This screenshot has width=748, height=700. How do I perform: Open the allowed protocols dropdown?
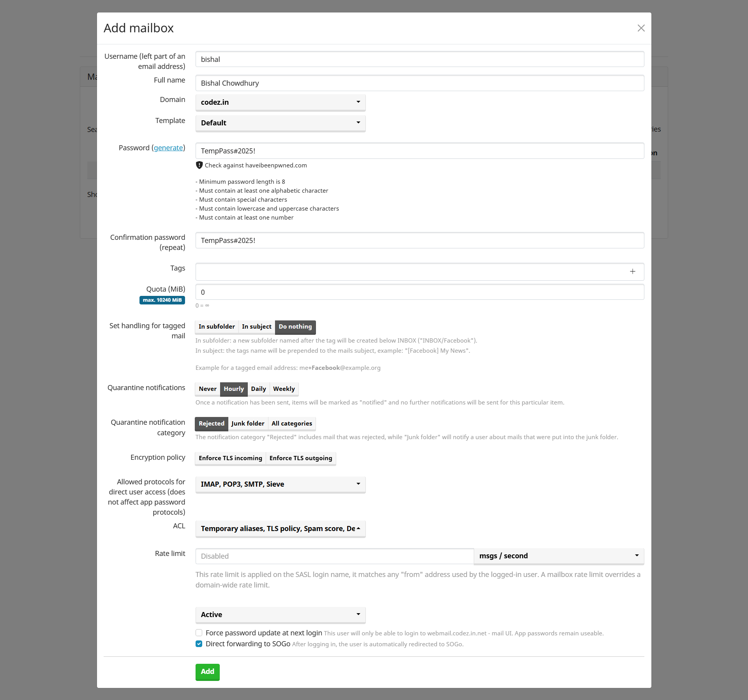[280, 484]
